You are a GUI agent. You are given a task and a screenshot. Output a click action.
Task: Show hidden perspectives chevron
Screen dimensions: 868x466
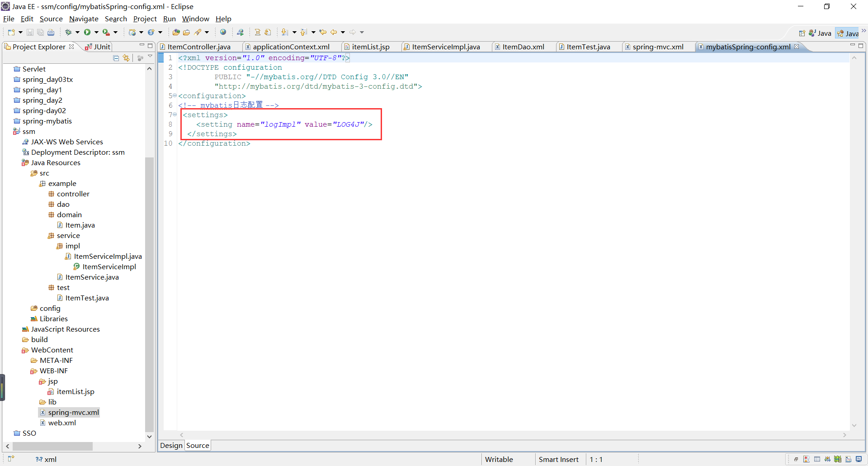pyautogui.click(x=863, y=31)
